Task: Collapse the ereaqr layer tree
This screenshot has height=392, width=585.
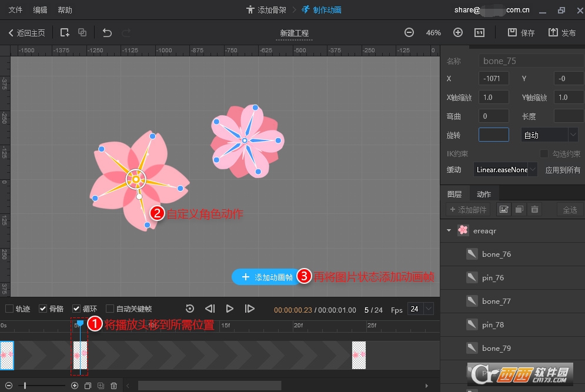Action: click(x=449, y=231)
